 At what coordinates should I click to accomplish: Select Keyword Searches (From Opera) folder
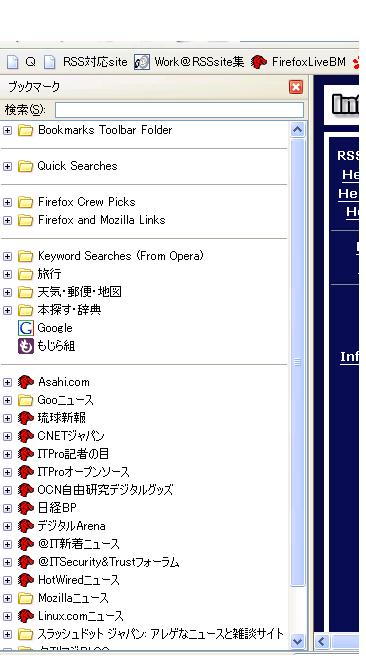click(x=120, y=256)
